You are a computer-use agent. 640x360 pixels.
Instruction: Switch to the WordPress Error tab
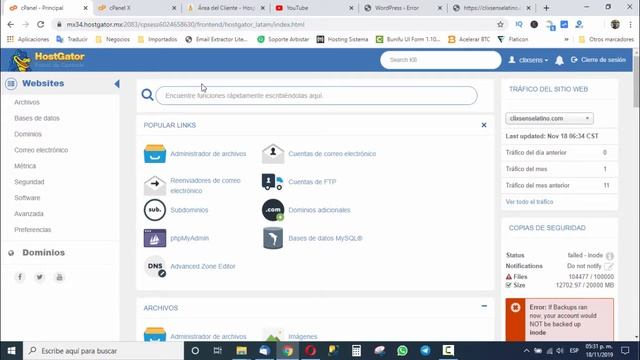click(x=403, y=8)
